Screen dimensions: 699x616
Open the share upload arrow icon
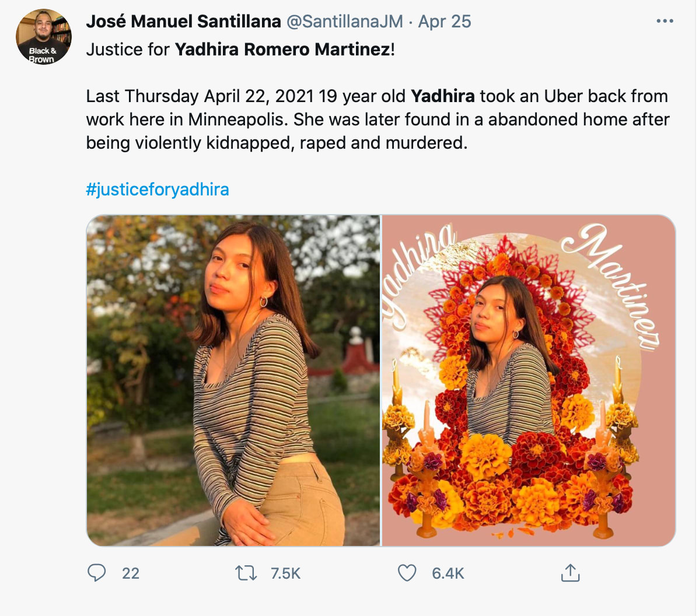[570, 573]
